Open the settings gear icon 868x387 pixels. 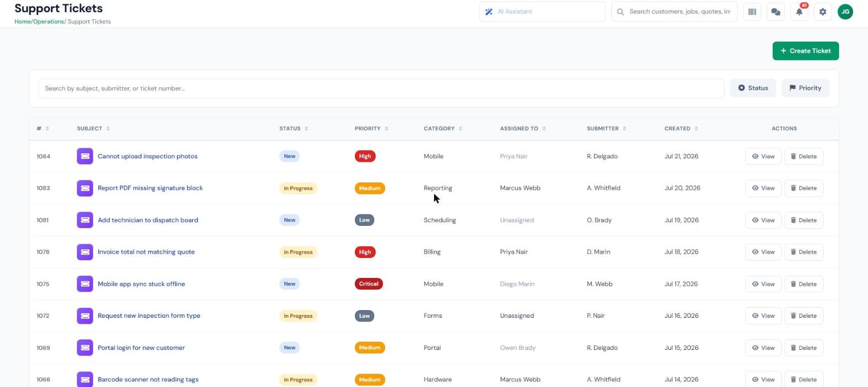click(823, 12)
